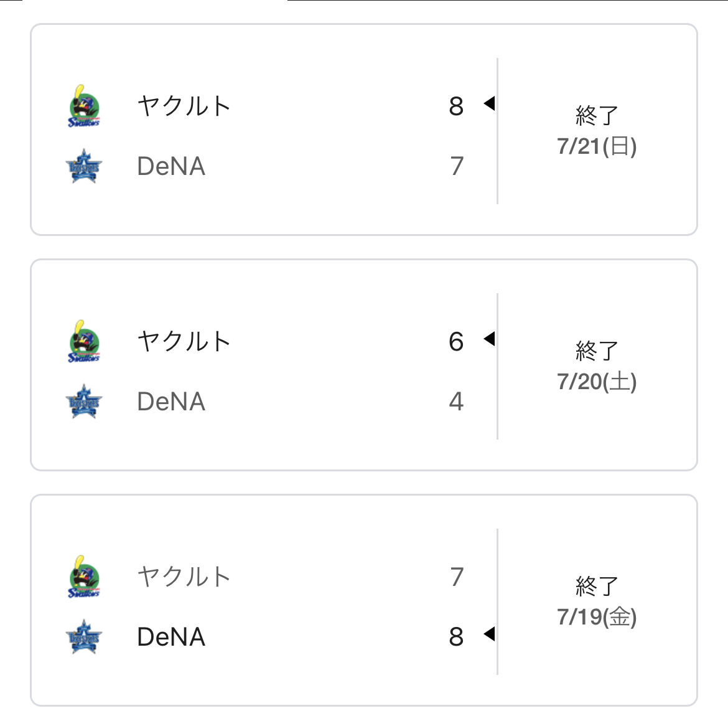Click DeNA BayStars logo in 7/20 game
728x726 pixels.
(84, 402)
